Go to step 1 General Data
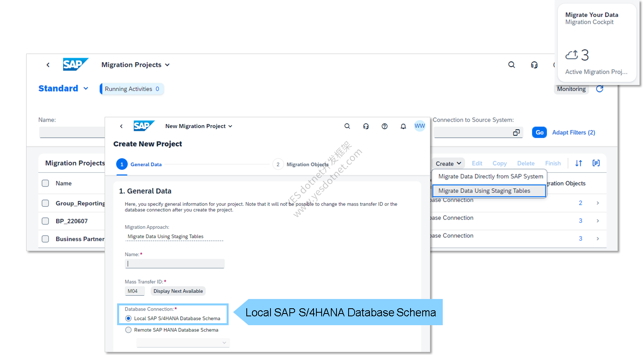The height and width of the screenshot is (355, 644). (x=139, y=164)
